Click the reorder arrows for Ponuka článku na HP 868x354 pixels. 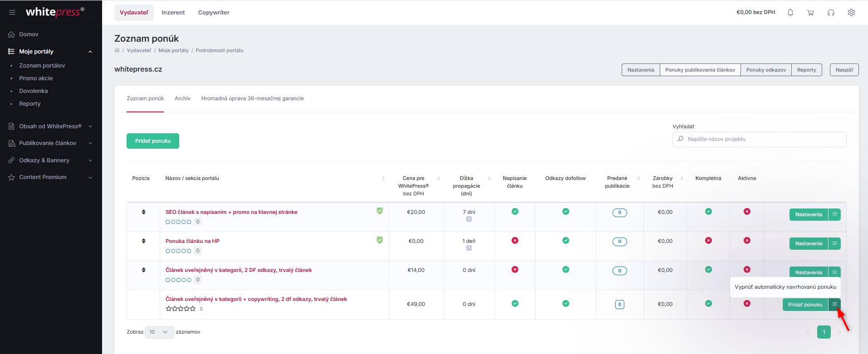(x=143, y=241)
